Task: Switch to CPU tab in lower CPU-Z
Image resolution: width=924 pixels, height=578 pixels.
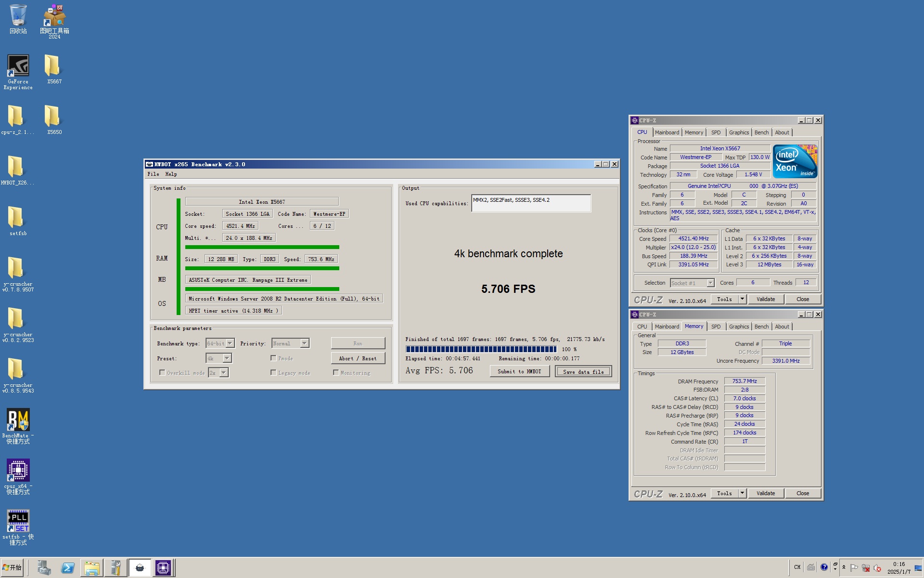Action: tap(642, 327)
